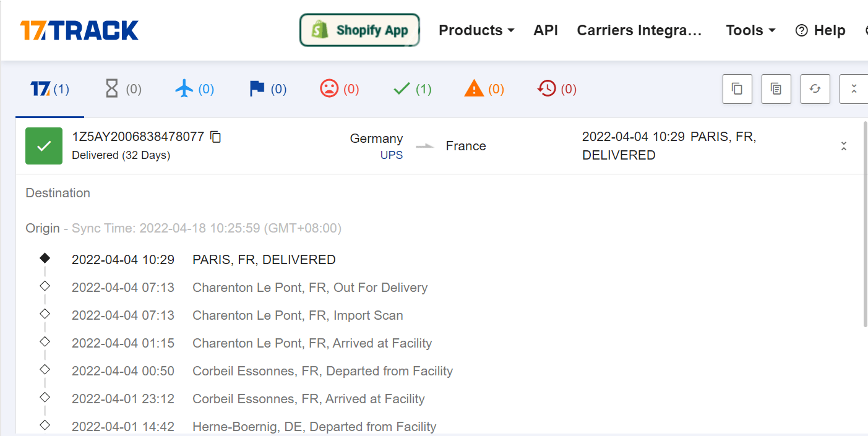Click the refresh tracking results icon

tap(815, 89)
